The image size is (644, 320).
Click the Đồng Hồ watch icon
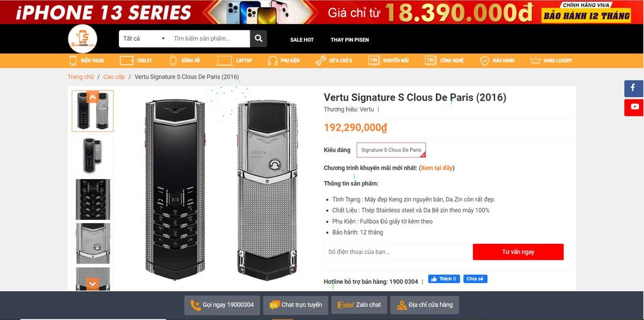tap(174, 60)
